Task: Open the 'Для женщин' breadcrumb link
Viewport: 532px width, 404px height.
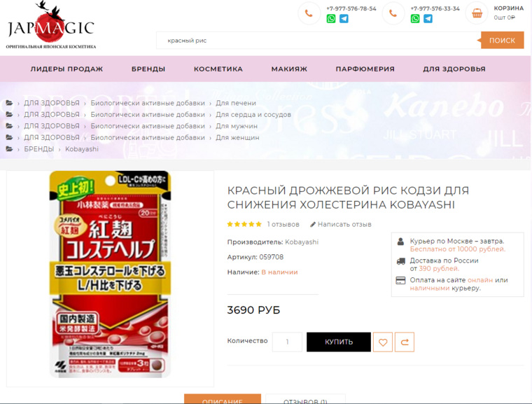Action: tap(237, 137)
